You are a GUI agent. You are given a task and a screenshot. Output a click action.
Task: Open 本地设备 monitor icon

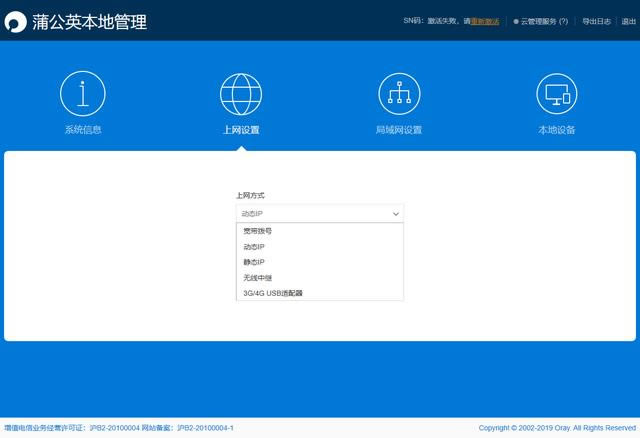pos(557,93)
